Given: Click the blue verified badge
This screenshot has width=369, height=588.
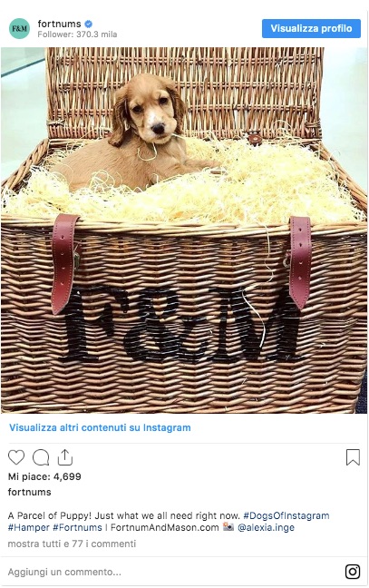Looking at the screenshot, I should pyautogui.click(x=89, y=24).
